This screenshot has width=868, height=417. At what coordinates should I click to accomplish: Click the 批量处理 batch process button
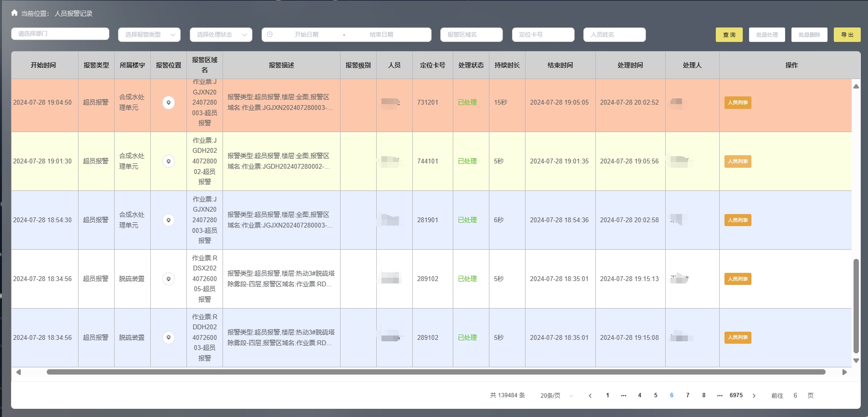tap(767, 35)
